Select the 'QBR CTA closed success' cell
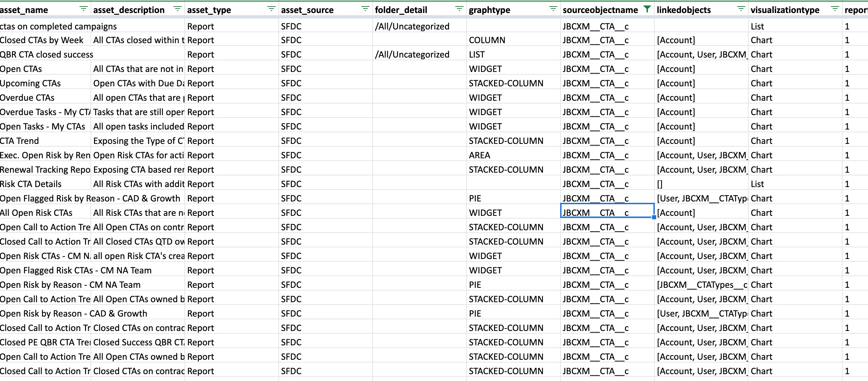This screenshot has width=868, height=381. (x=47, y=55)
